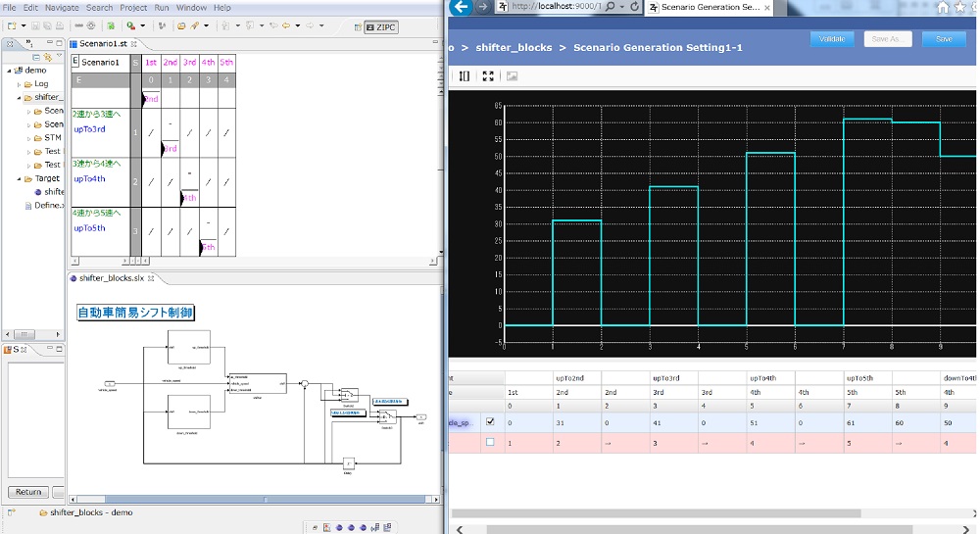Viewport: 980px width, 534px height.
Task: Open the browser home page icon
Action: point(943,7)
